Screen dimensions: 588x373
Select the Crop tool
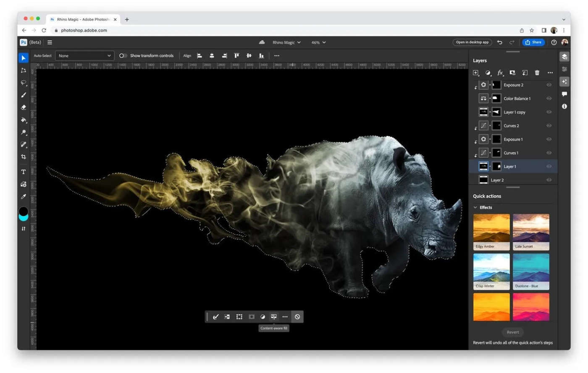click(24, 156)
